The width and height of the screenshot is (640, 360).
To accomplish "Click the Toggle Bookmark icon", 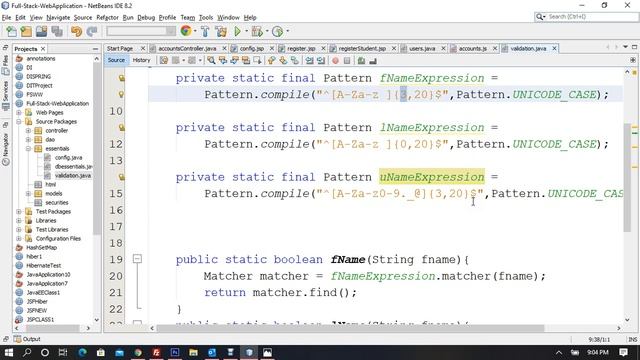I will [294, 60].
